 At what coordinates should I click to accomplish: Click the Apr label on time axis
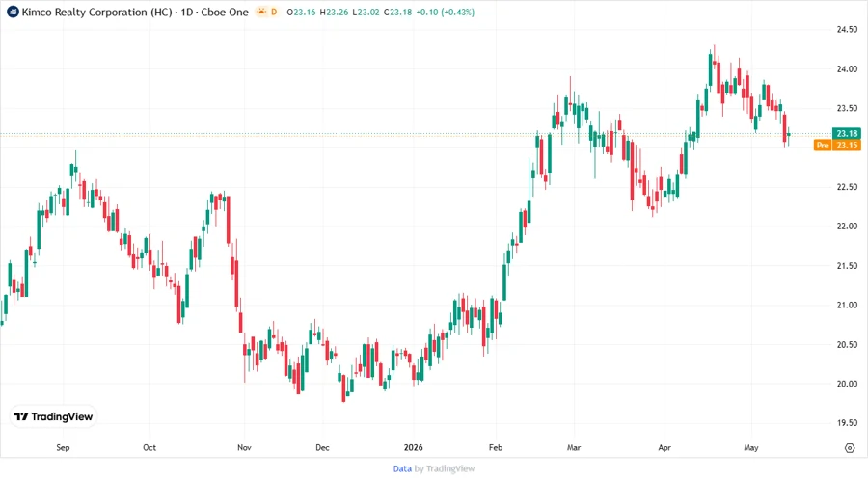(x=665, y=447)
